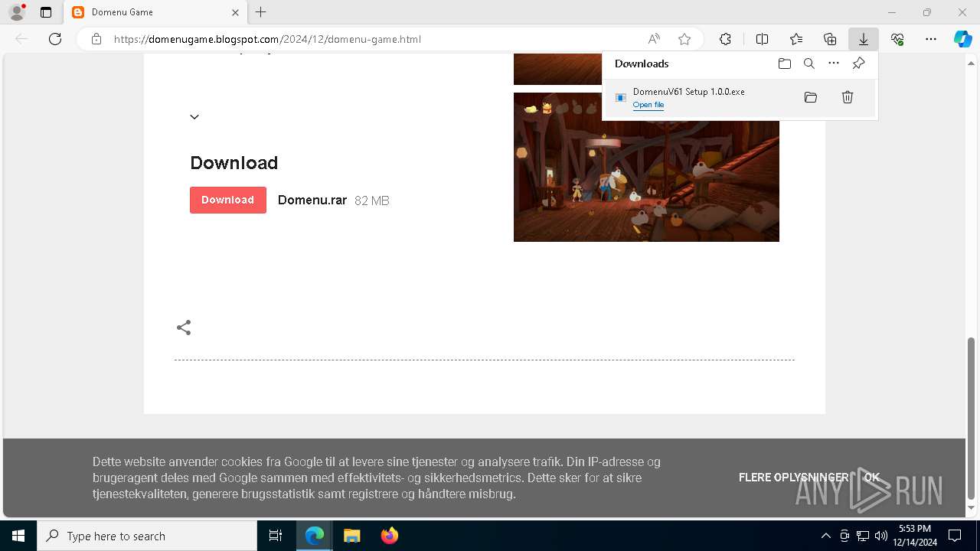Toggle split screen view
Screen dimensions: 980x551
(x=763, y=39)
